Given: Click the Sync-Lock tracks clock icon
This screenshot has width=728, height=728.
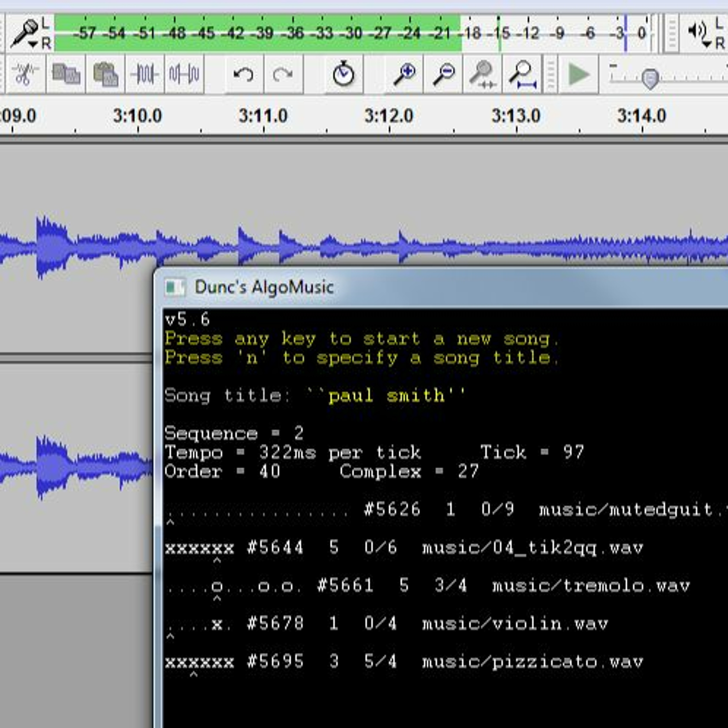Looking at the screenshot, I should coord(343,74).
